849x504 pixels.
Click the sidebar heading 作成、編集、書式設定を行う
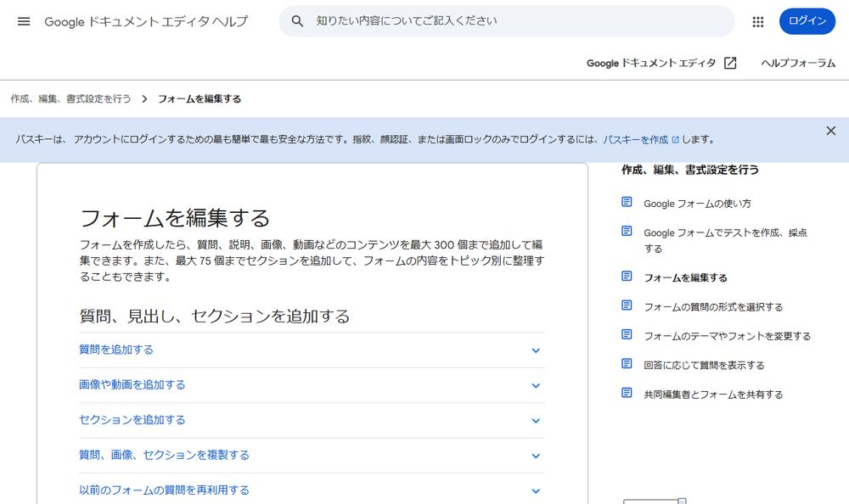click(x=689, y=170)
